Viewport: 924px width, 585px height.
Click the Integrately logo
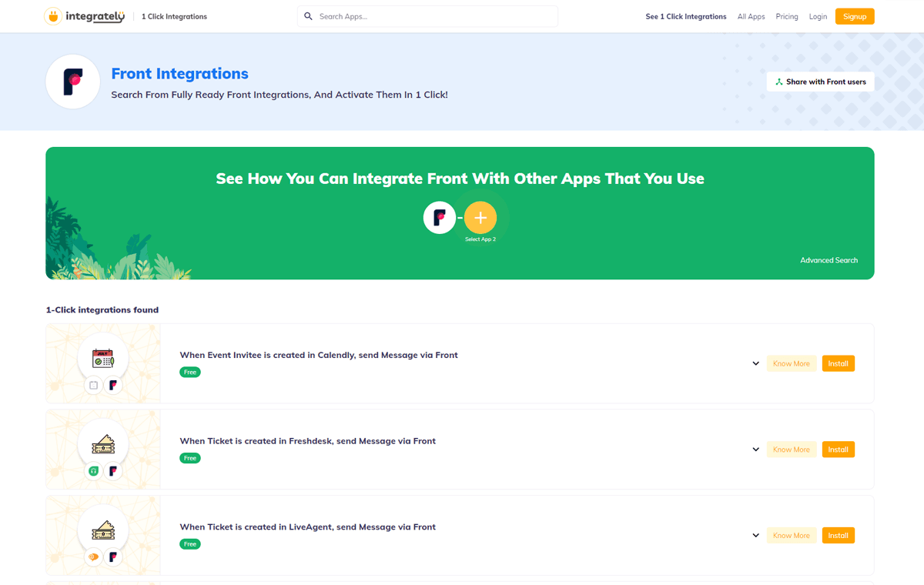(x=84, y=16)
